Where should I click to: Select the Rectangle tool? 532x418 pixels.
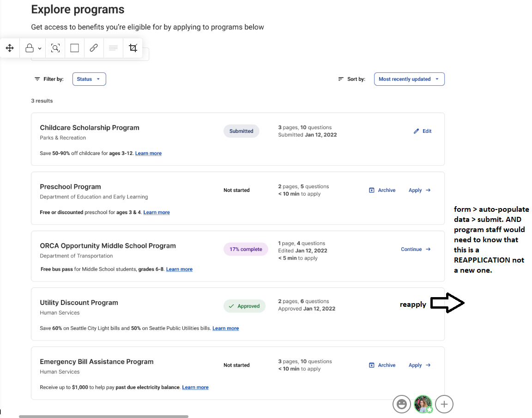click(x=74, y=48)
